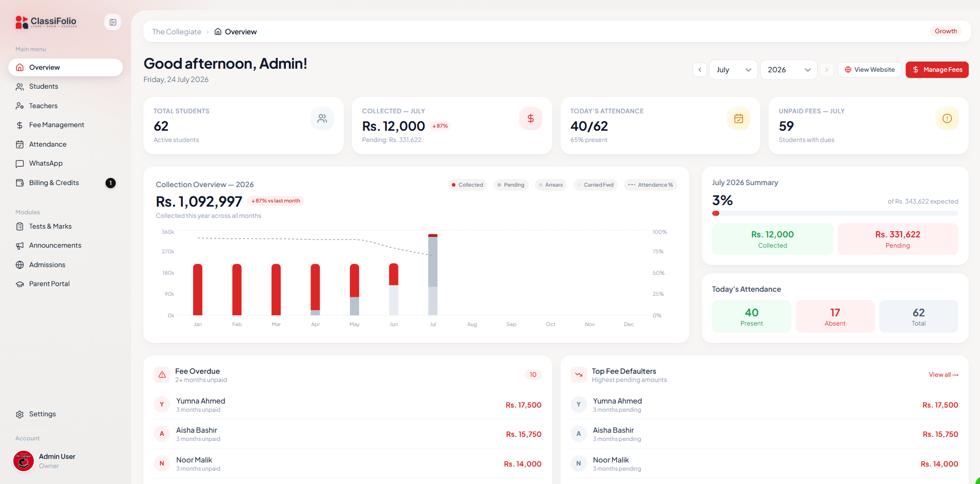Image resolution: width=980 pixels, height=484 pixels.
Task: Open the Overview menu item
Action: click(x=66, y=68)
